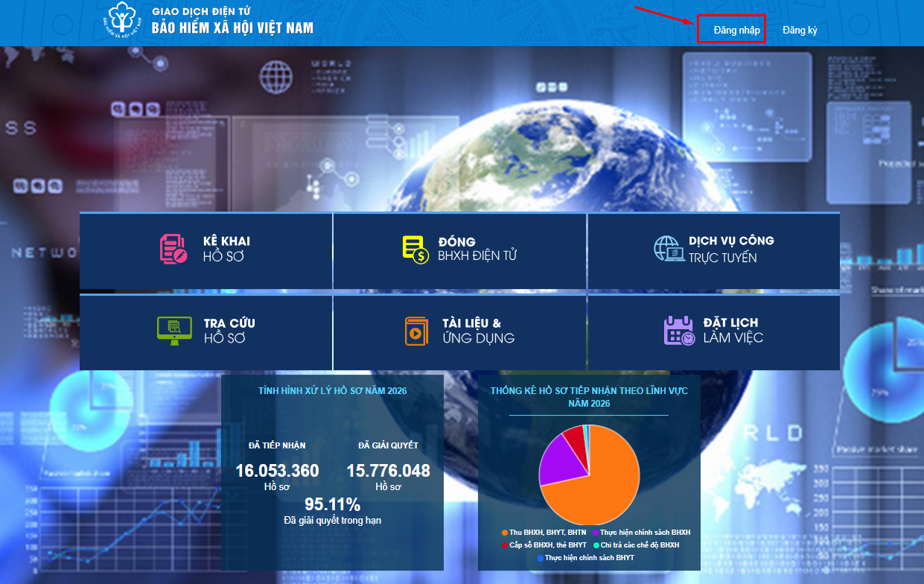The image size is (924, 584).
Task: Open Dịch vụ công trực tuyến tile
Action: (714, 250)
